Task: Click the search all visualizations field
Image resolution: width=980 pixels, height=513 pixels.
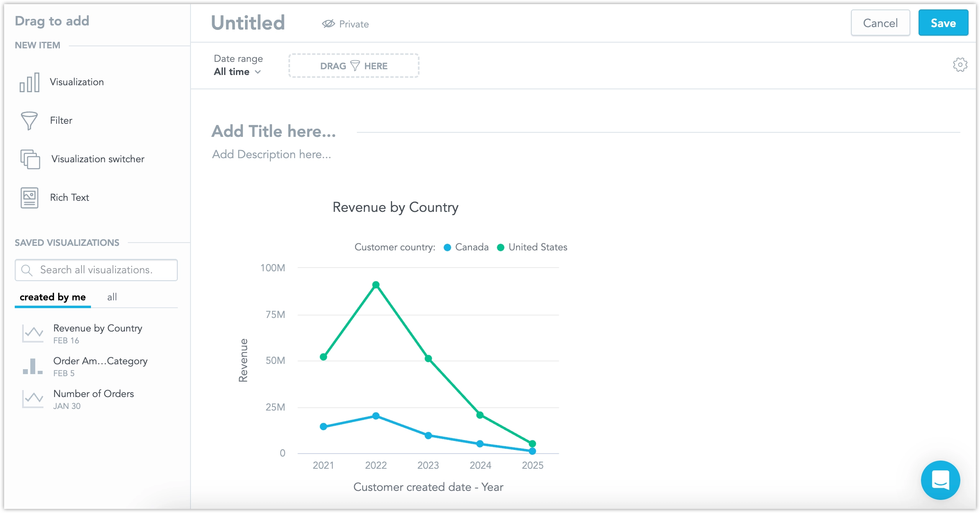Action: click(96, 270)
